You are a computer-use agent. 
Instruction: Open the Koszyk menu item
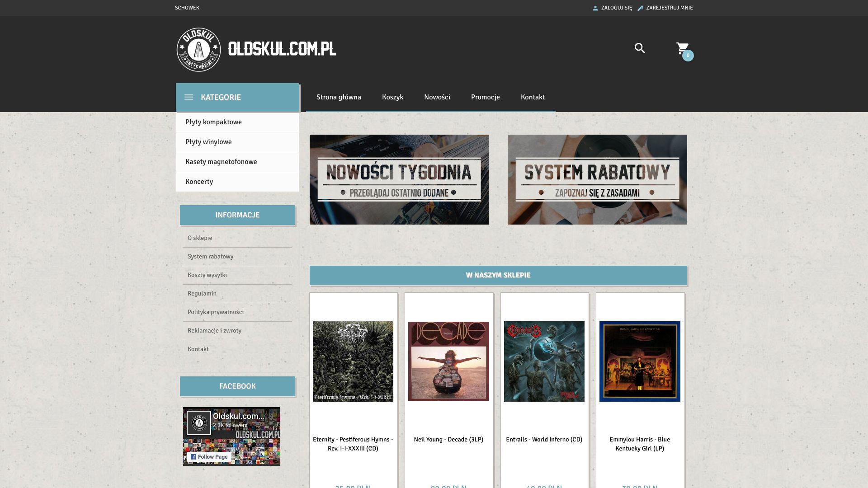(x=392, y=97)
